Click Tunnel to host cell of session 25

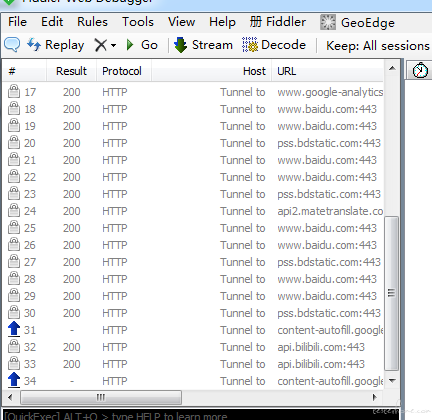(x=242, y=228)
